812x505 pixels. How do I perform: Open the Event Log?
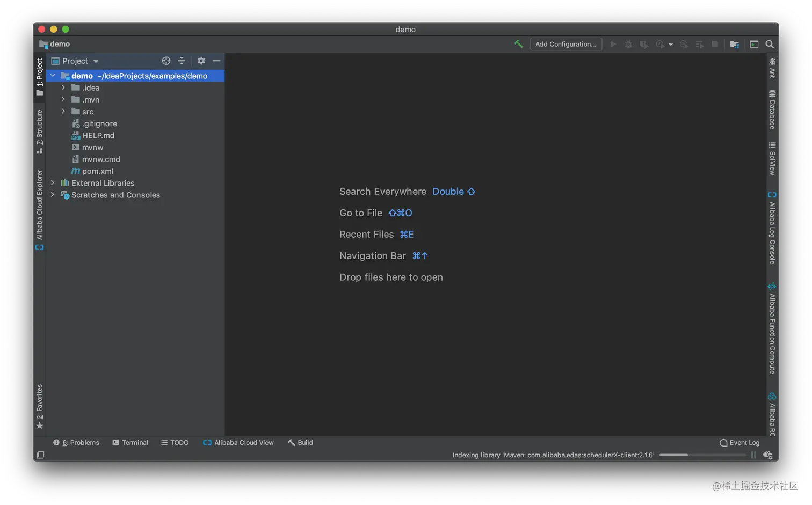pos(740,443)
